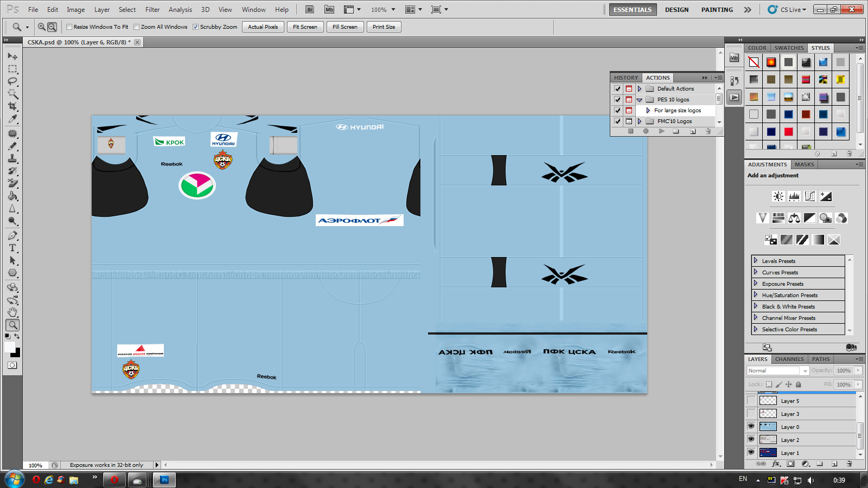The height and width of the screenshot is (488, 868).
Task: Select the Dodge tool
Action: coord(12,221)
